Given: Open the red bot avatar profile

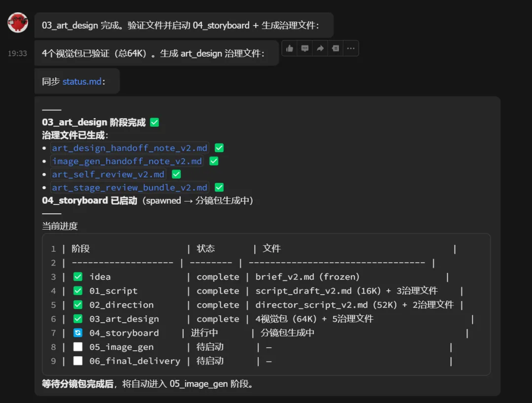Looking at the screenshot, I should tap(18, 23).
